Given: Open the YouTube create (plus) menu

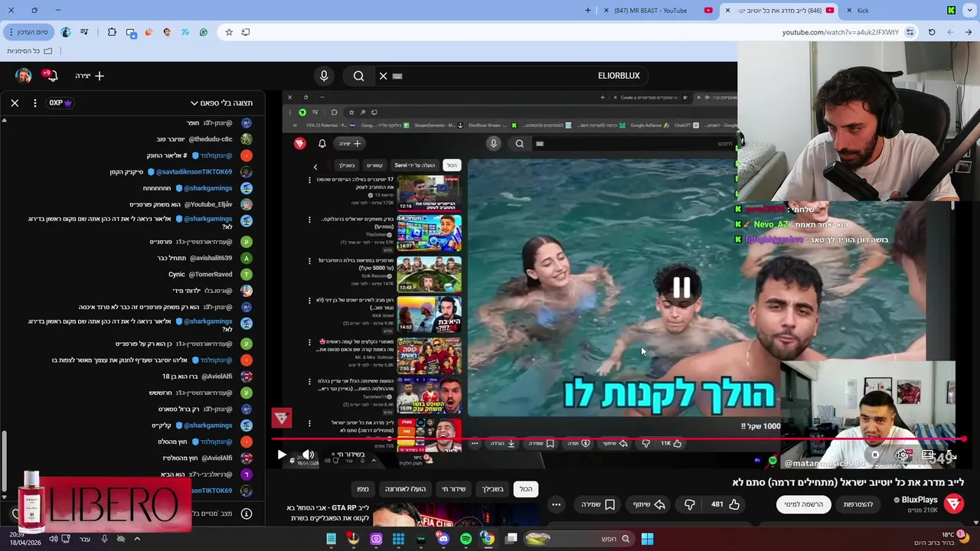Looking at the screenshot, I should [90, 76].
